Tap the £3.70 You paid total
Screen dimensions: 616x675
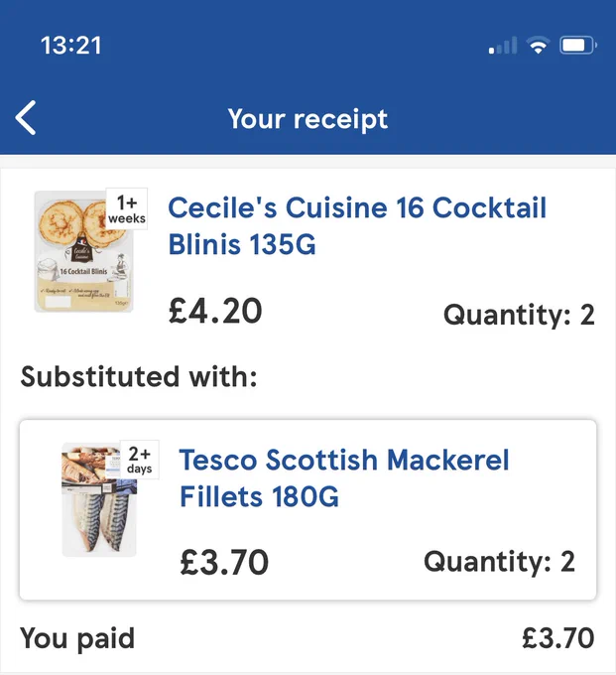click(557, 638)
